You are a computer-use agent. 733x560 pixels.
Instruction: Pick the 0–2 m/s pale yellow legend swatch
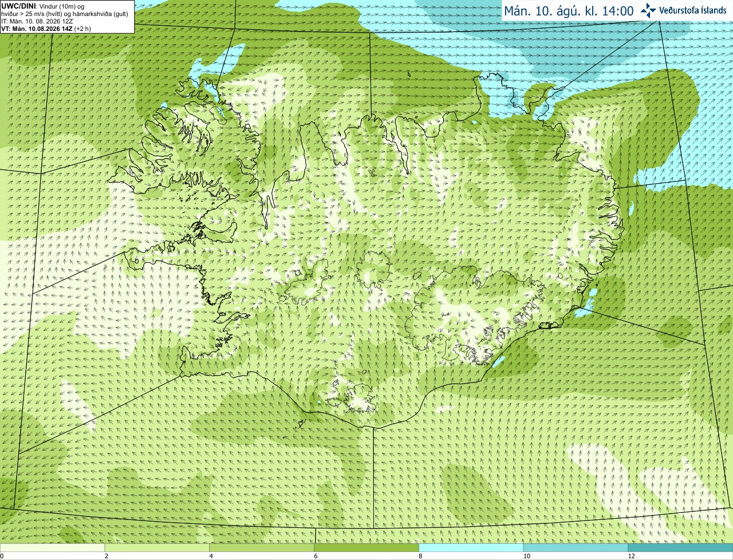(52, 547)
